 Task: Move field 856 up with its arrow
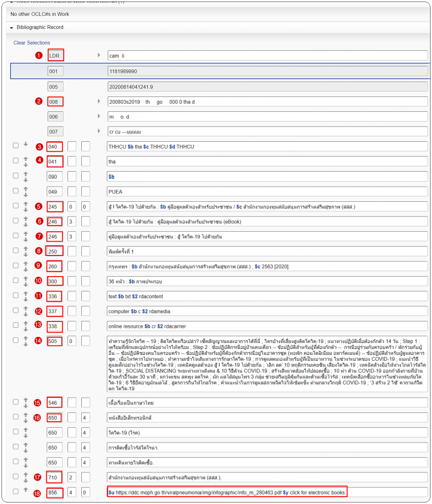26,490
